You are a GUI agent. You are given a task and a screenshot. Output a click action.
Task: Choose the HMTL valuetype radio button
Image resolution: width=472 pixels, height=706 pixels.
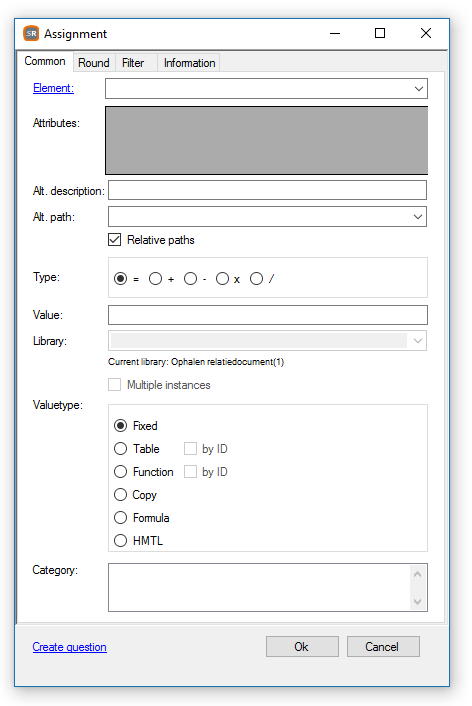[x=120, y=540]
